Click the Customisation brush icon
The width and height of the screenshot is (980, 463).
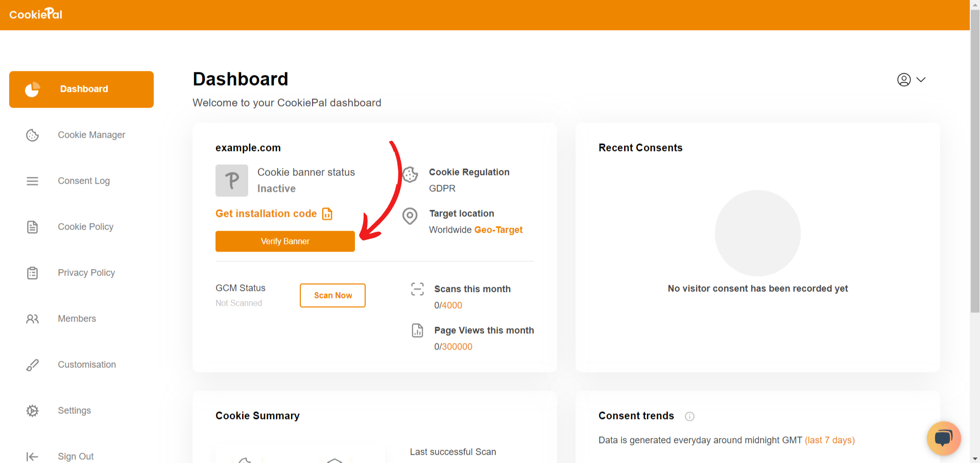pyautogui.click(x=32, y=364)
